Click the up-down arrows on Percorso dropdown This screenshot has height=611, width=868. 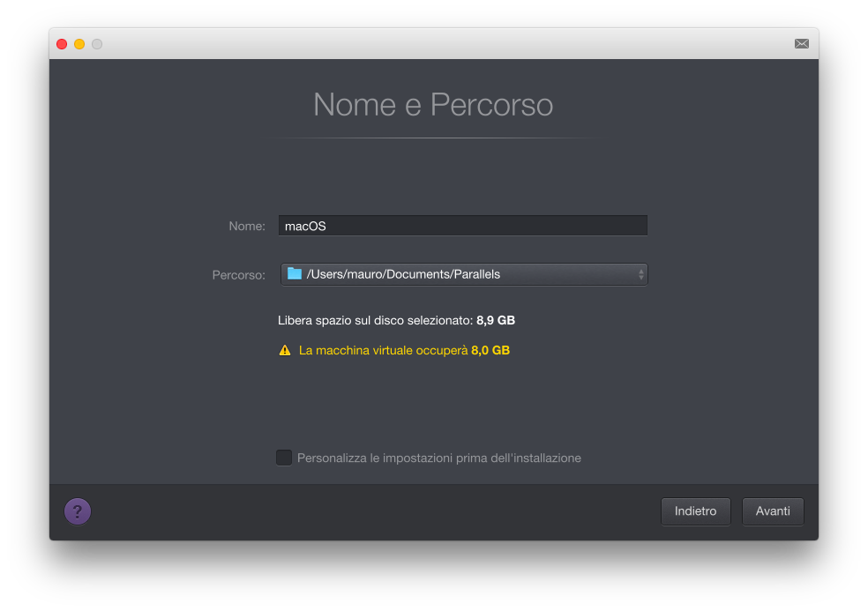(641, 274)
